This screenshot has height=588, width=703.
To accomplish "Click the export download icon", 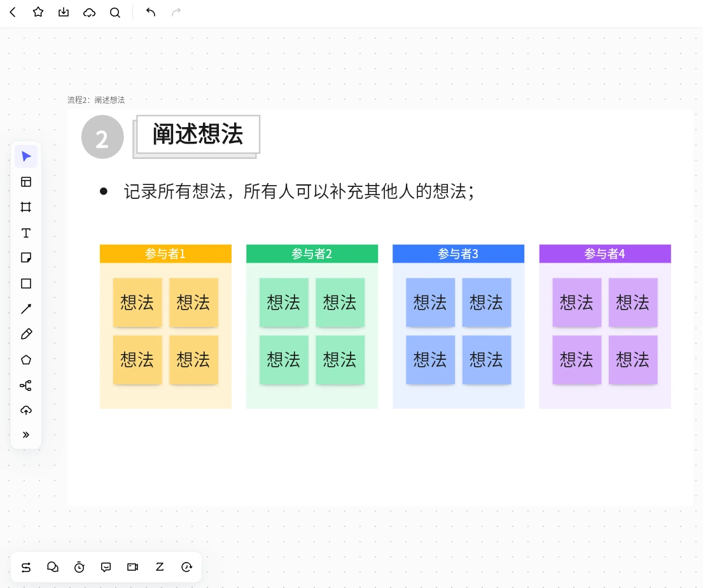I will [x=64, y=12].
